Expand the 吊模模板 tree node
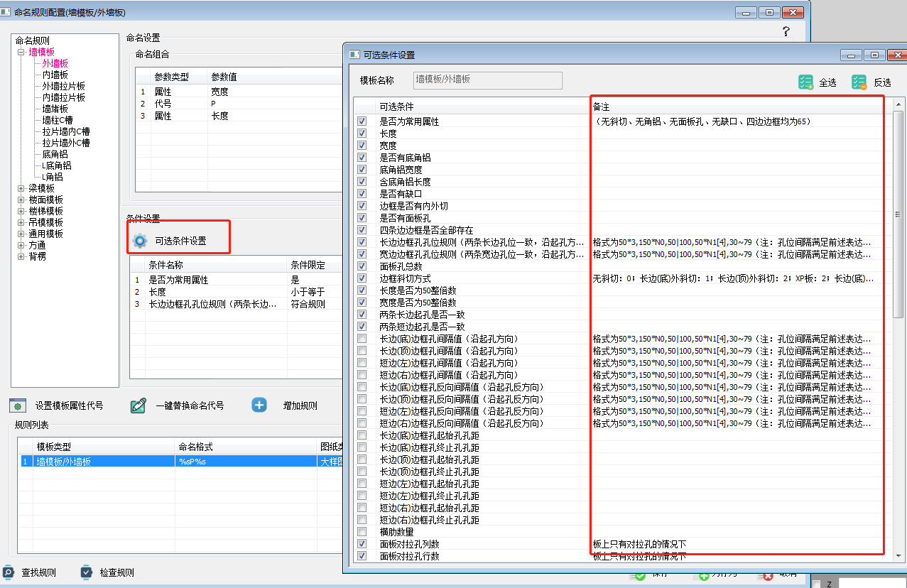Viewport: 907px width, 588px height. coord(21,222)
